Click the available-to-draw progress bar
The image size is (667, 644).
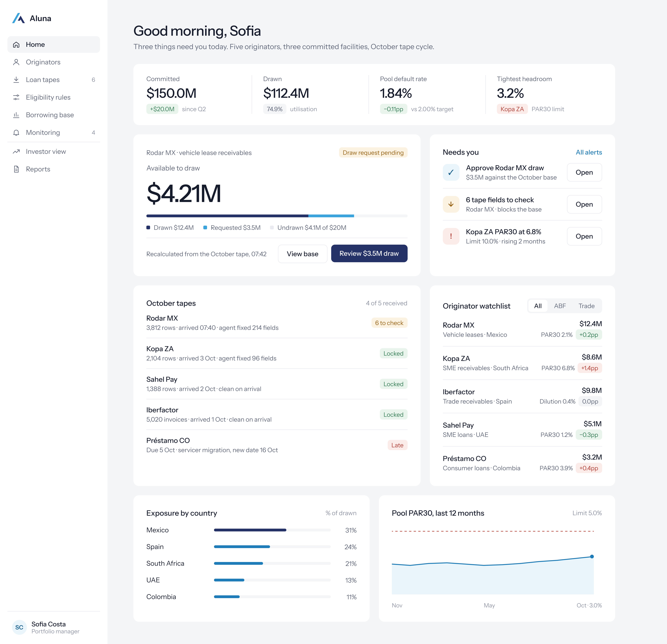coord(277,216)
